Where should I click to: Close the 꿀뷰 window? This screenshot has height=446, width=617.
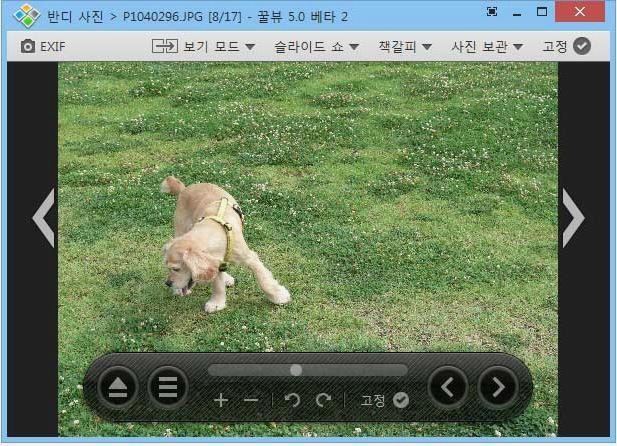[580, 12]
